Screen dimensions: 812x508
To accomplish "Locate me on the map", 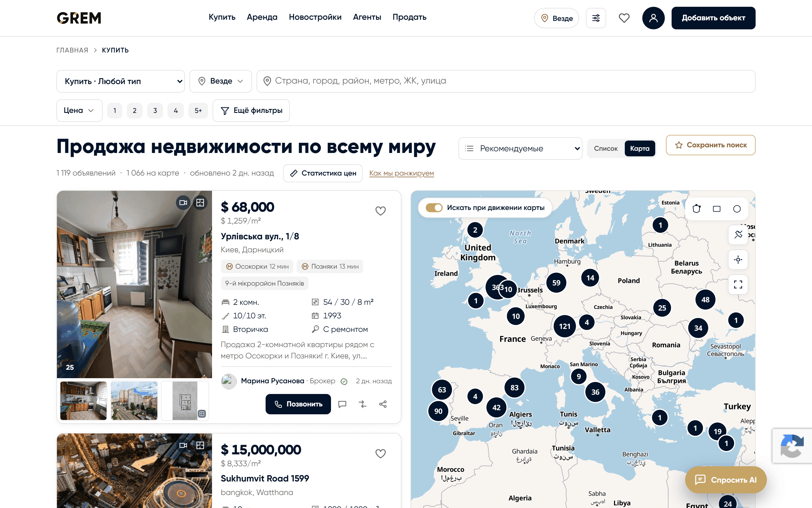I will tap(738, 259).
